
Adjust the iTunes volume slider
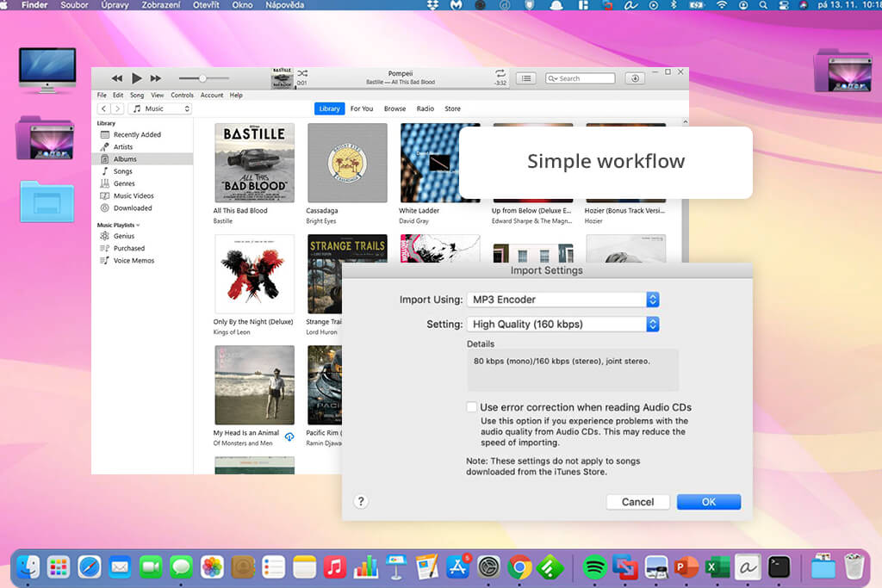click(x=203, y=78)
